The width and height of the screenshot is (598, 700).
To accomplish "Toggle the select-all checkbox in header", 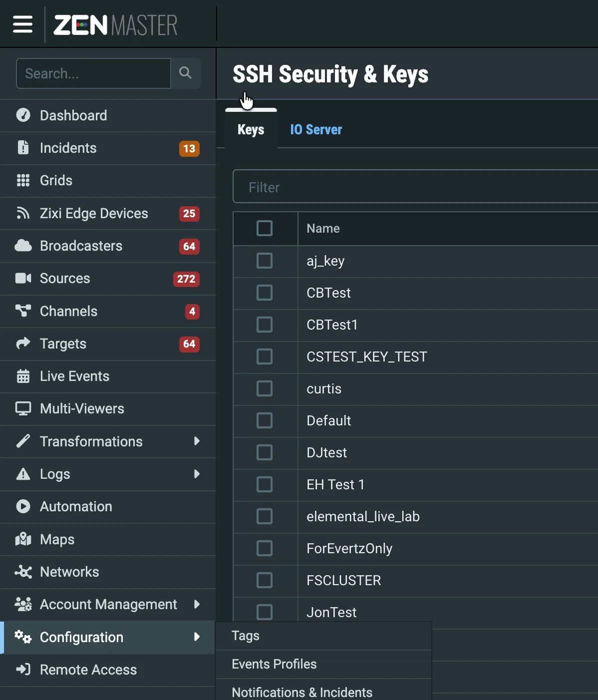I will [264, 228].
